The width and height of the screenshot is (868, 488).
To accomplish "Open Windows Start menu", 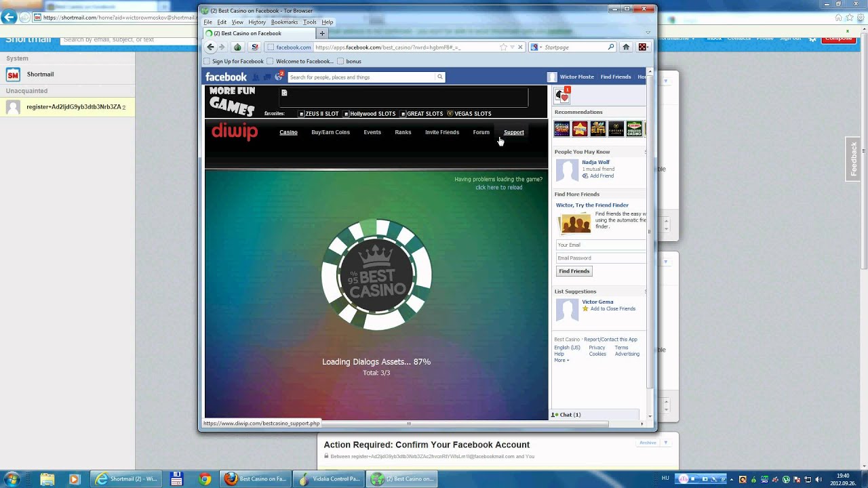I will pyautogui.click(x=12, y=479).
